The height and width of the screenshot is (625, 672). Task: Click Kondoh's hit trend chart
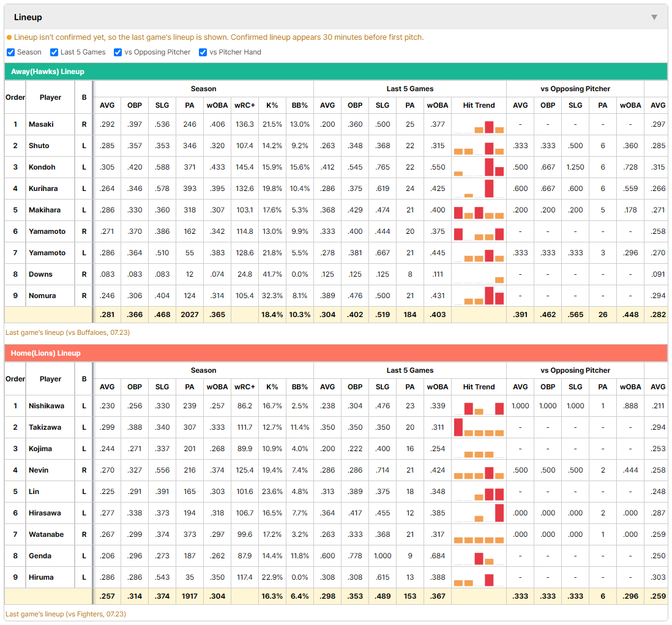click(x=479, y=167)
